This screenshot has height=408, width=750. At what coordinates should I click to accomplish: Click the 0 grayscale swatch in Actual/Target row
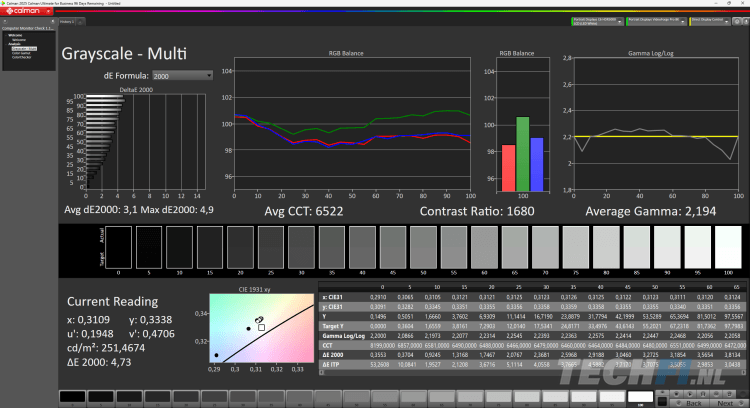click(118, 247)
